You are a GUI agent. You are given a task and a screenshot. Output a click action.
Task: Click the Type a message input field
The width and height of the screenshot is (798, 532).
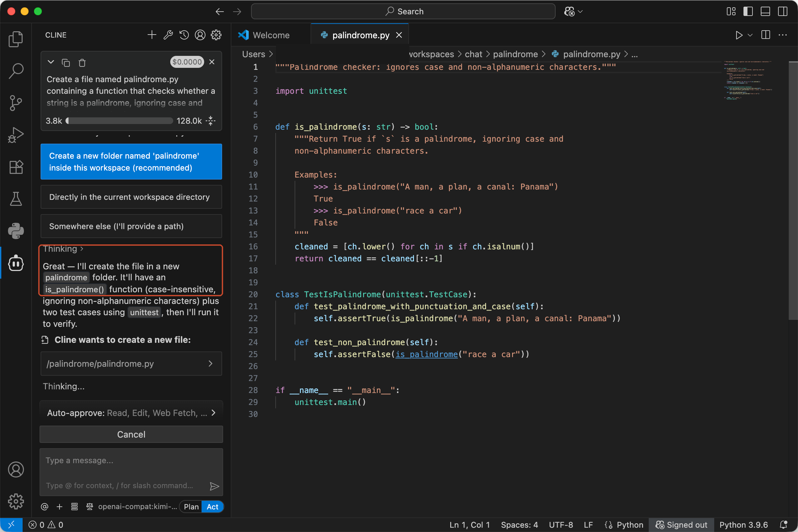pyautogui.click(x=131, y=472)
